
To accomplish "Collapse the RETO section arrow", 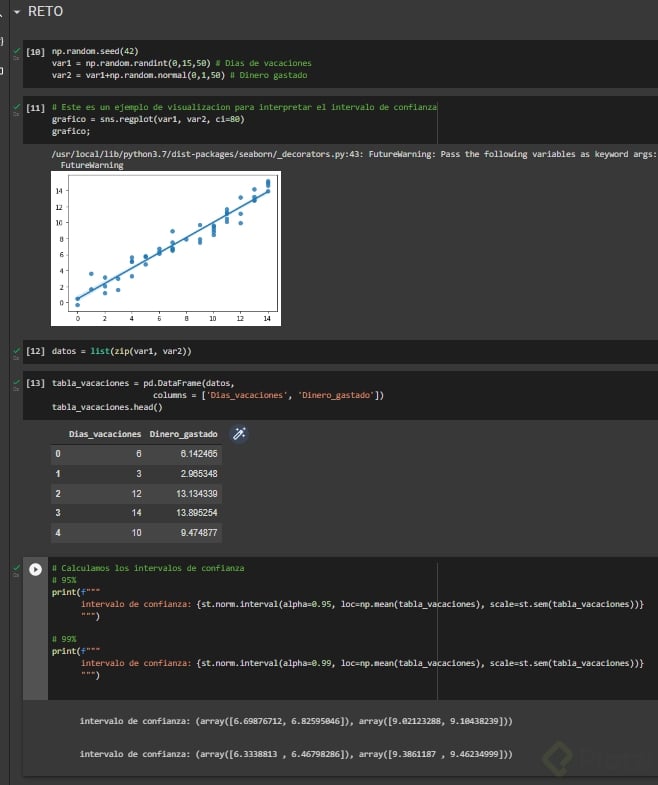I will pyautogui.click(x=17, y=12).
